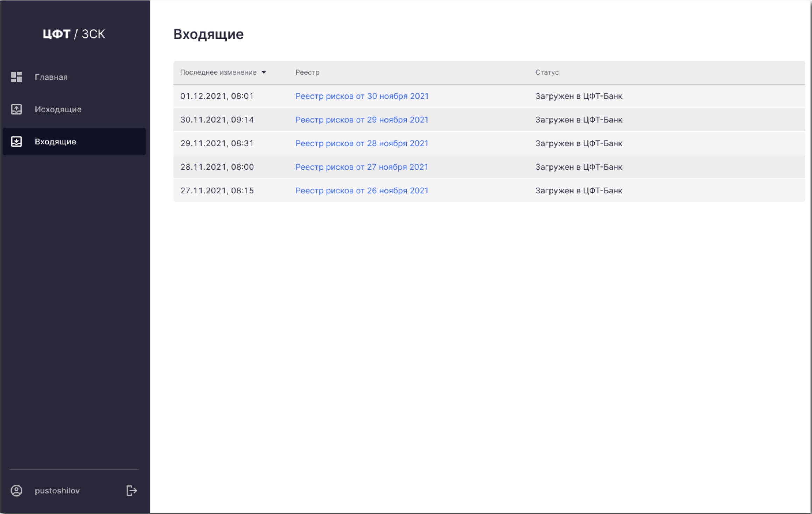Open Реестр рисков от 29 ноября 2021
The height and width of the screenshot is (514, 812).
click(x=362, y=120)
